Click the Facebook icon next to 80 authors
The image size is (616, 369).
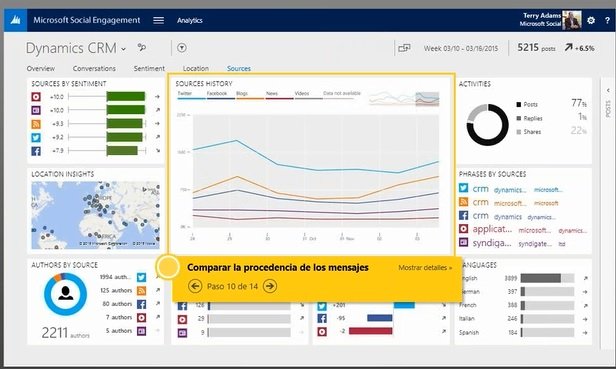(x=141, y=304)
